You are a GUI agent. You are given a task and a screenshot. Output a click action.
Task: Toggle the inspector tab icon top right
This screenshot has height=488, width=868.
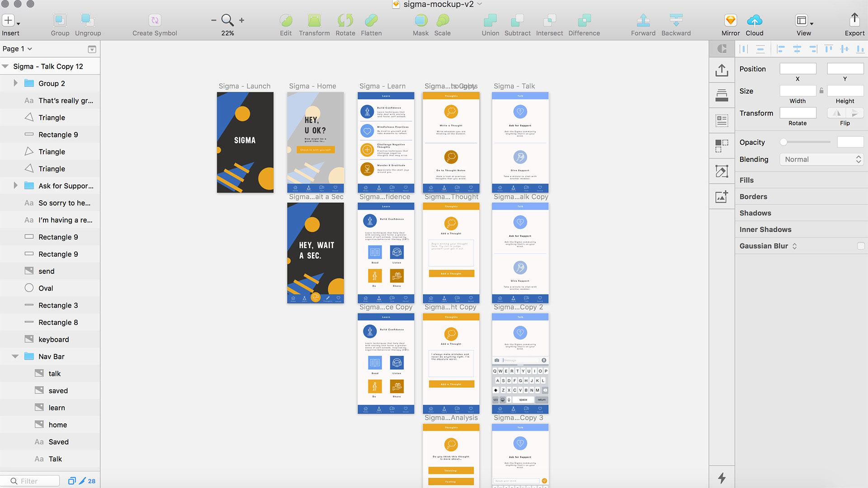click(x=722, y=49)
